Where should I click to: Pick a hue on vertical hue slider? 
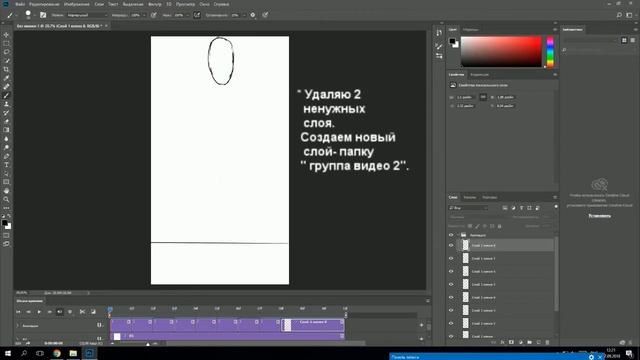click(550, 51)
